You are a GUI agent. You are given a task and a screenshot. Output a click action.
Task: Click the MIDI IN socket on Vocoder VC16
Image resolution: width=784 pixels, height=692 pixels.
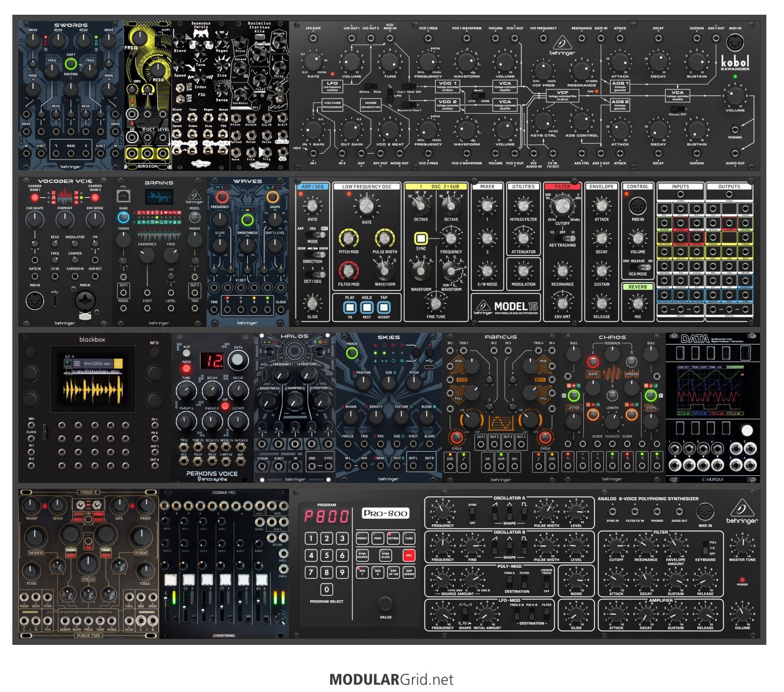tap(35, 300)
